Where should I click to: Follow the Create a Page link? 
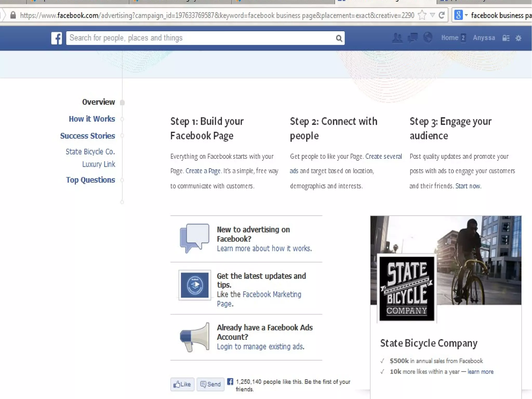[203, 171]
